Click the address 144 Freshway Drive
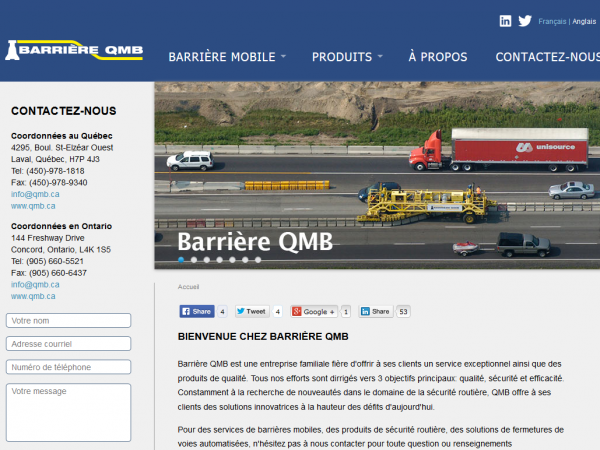 click(47, 238)
